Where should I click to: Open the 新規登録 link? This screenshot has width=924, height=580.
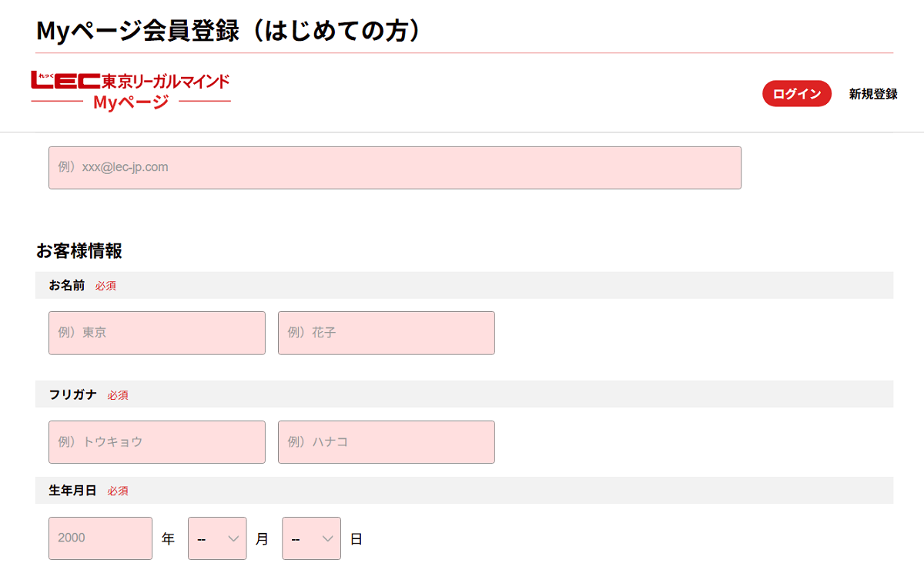873,94
